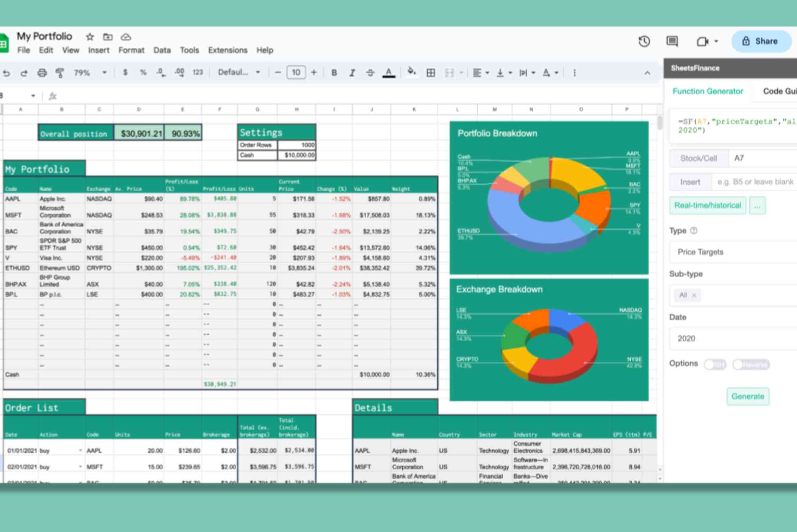This screenshot has height=532, width=797.
Task: Open version history clock icon
Action: click(644, 41)
